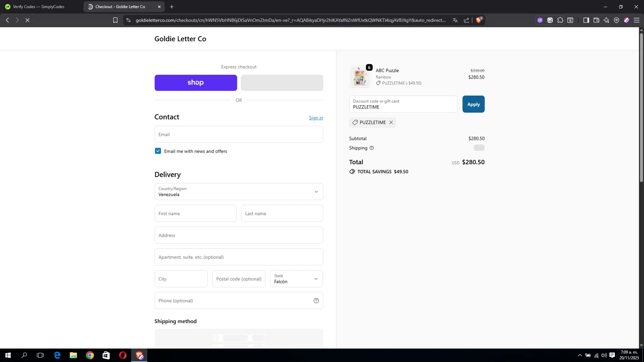The width and height of the screenshot is (644, 362).
Task: Open the Brave Wallet icon
Action: coord(596,20)
